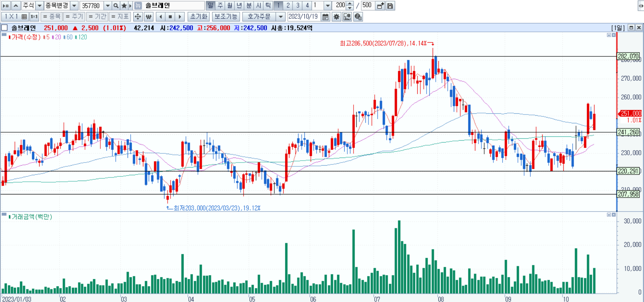Open calendar date picker icon
The width and height of the screenshot is (644, 302).
coord(325,17)
